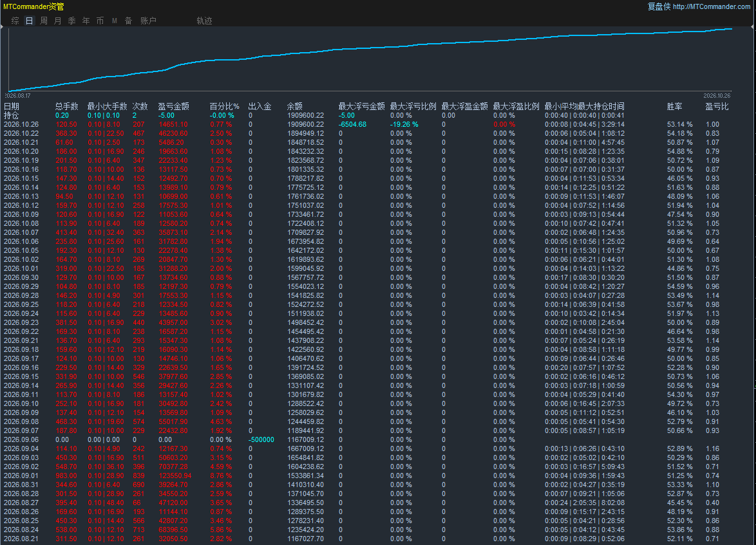Click the 余额 column header
Image resolution: width=756 pixels, height=545 pixels.
[x=294, y=107]
